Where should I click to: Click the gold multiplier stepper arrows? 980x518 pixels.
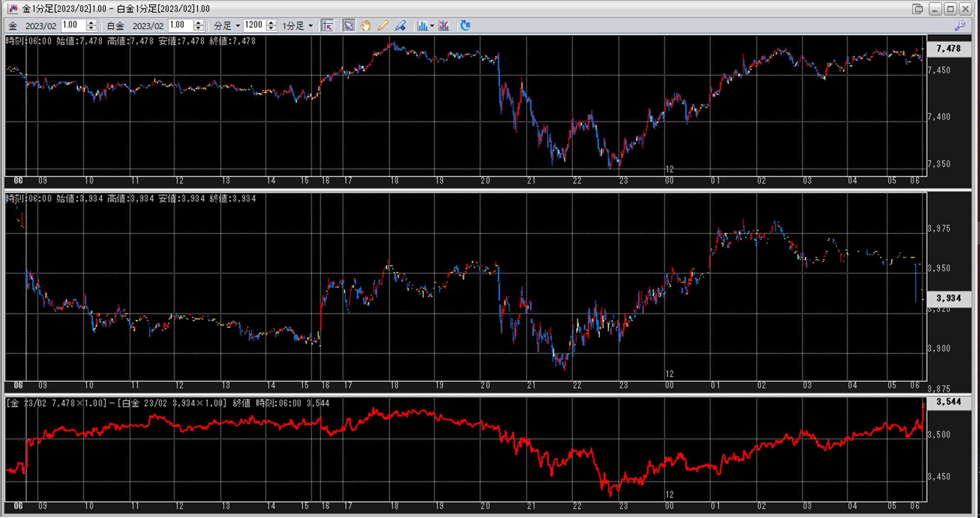tap(91, 25)
